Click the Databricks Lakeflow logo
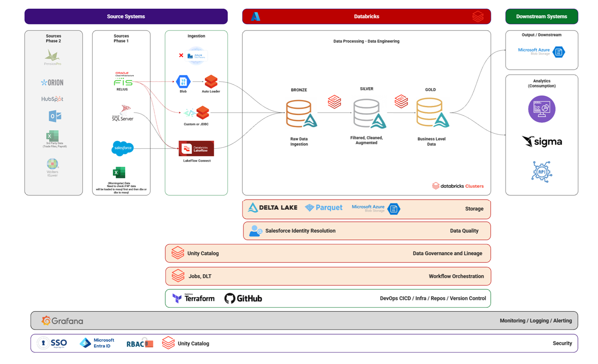The height and width of the screenshot is (364, 598). (196, 149)
